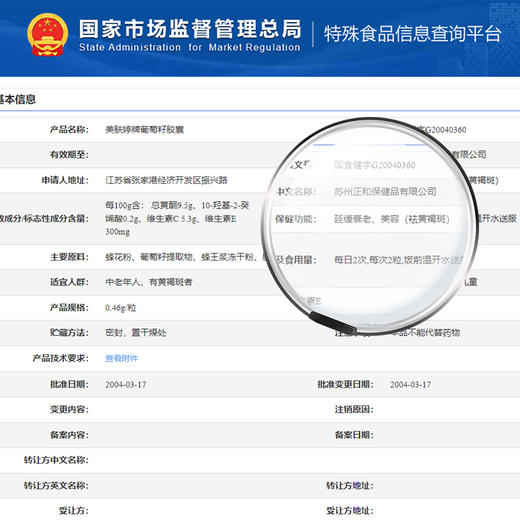Click the 备案日期 label
Screen dimensions: 520x520
354,435
